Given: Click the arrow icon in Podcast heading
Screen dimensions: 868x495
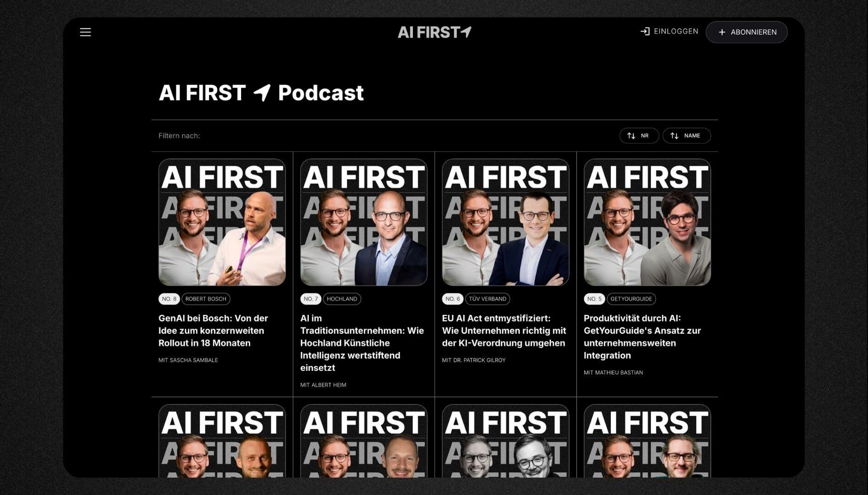Looking at the screenshot, I should (x=262, y=93).
